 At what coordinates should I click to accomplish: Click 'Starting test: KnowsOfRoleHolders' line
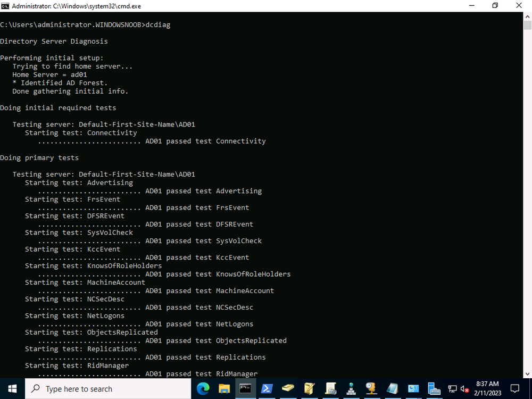click(93, 265)
